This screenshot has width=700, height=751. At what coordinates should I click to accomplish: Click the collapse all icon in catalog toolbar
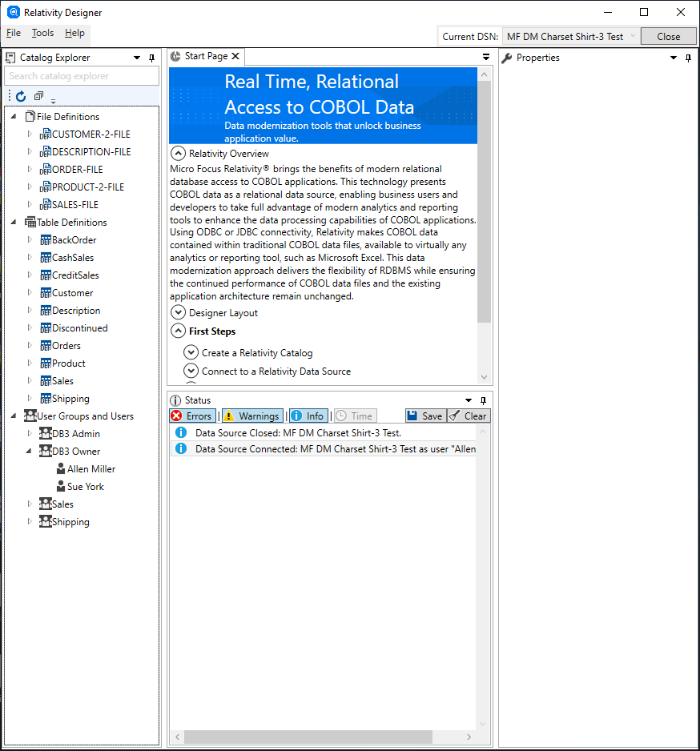click(38, 96)
